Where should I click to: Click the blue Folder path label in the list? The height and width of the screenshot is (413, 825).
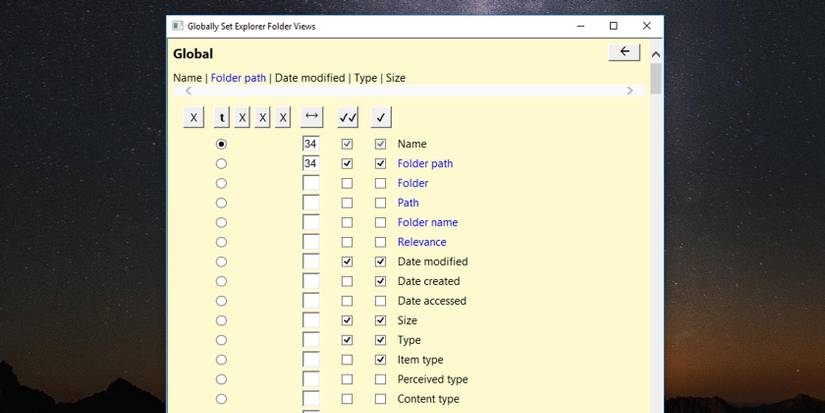pyautogui.click(x=425, y=164)
